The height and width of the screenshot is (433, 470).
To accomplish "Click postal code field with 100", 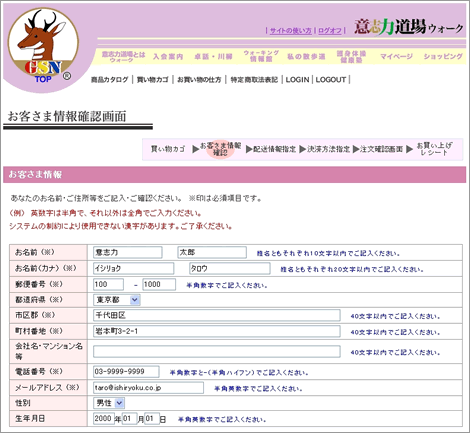I will (x=108, y=284).
